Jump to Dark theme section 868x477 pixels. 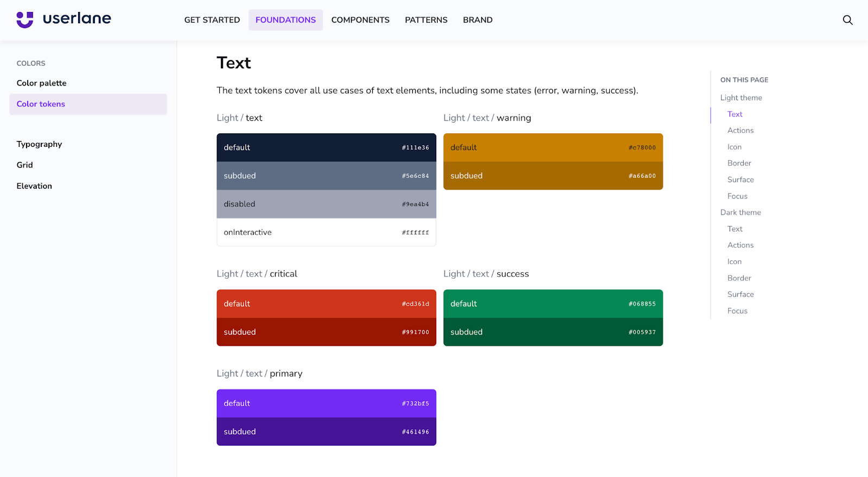(x=740, y=212)
